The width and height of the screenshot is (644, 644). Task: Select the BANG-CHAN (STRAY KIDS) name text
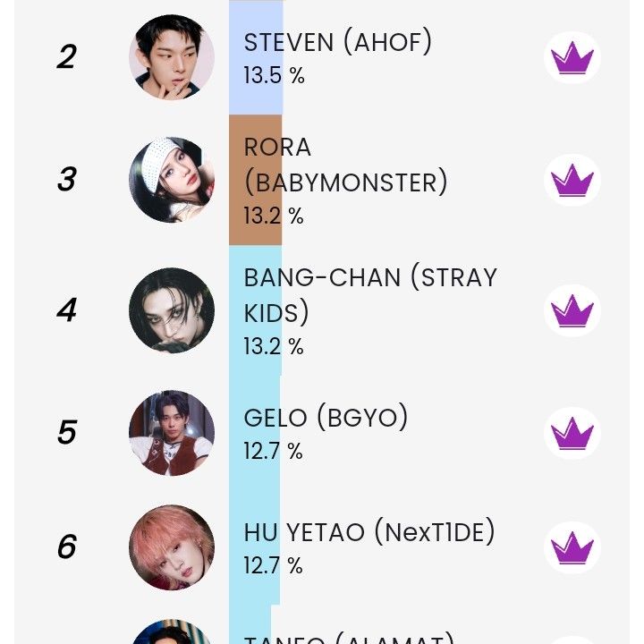pos(369,294)
